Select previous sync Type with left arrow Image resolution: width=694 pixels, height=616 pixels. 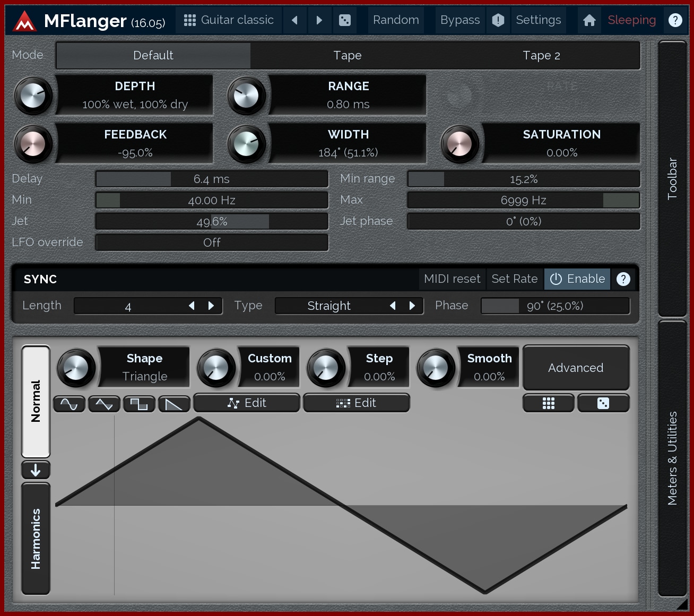[393, 306]
